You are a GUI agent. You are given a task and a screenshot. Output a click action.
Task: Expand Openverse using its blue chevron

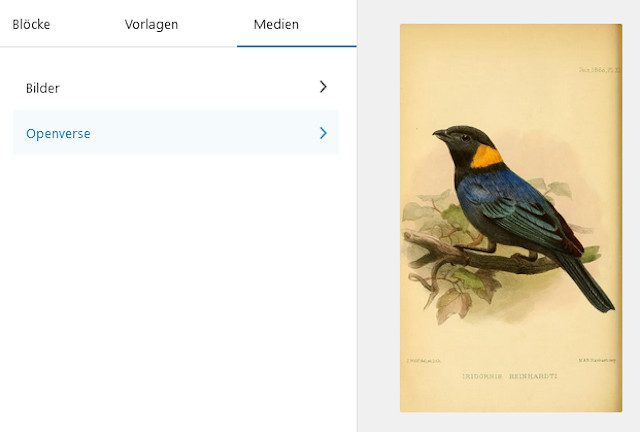tap(323, 133)
